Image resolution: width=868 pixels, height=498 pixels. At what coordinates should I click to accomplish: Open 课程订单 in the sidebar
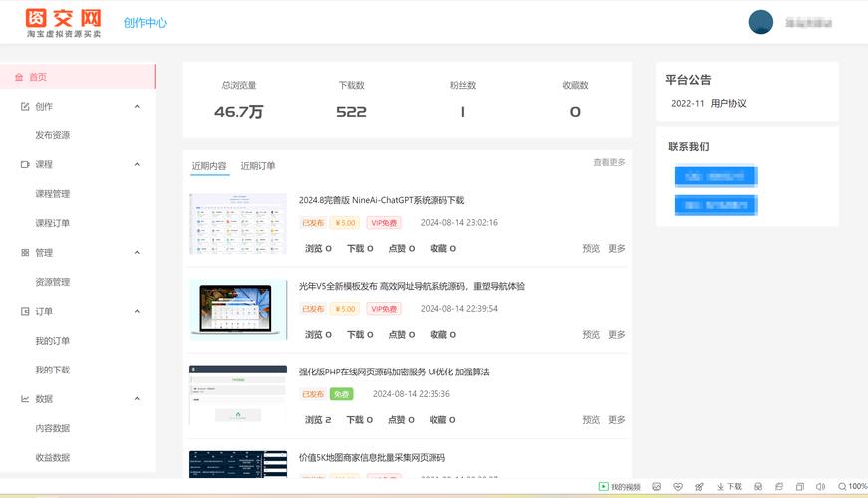53,223
